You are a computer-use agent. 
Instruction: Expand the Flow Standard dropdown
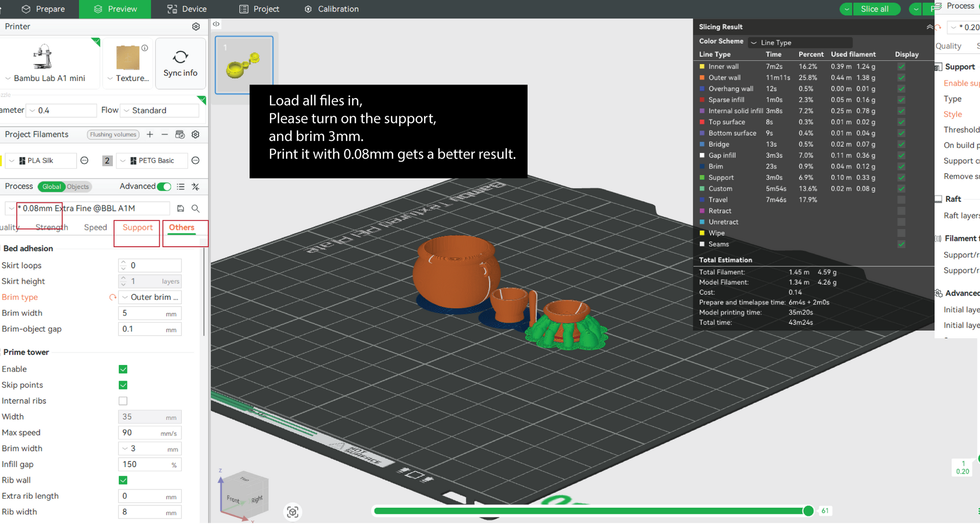click(x=160, y=110)
